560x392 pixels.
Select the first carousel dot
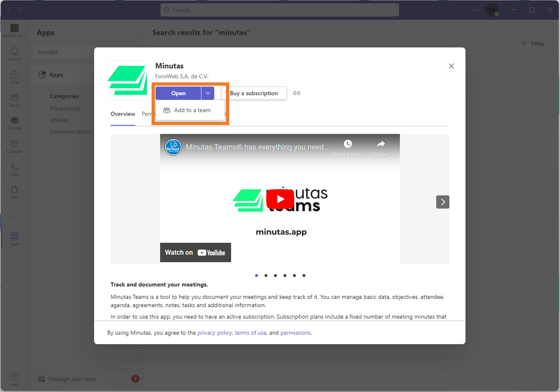click(x=256, y=275)
